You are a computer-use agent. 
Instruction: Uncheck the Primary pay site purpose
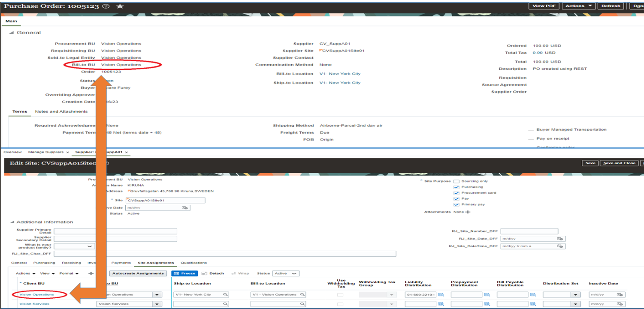(457, 204)
